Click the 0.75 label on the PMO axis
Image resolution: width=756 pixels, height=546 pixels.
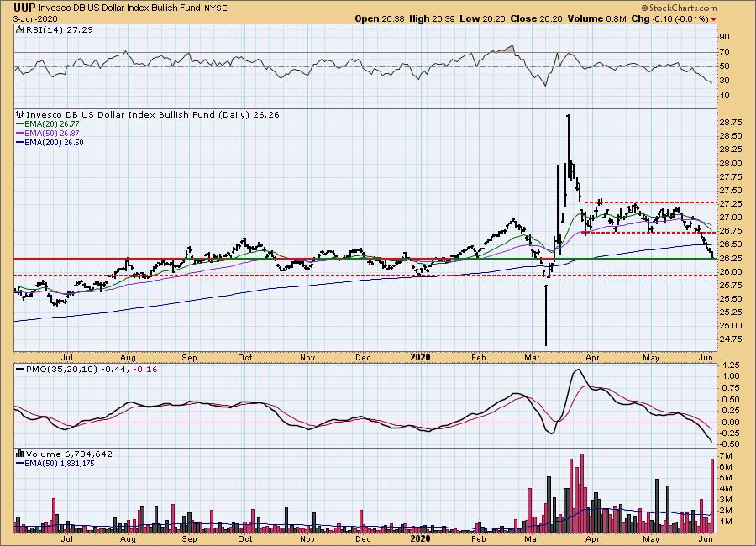[x=732, y=388]
